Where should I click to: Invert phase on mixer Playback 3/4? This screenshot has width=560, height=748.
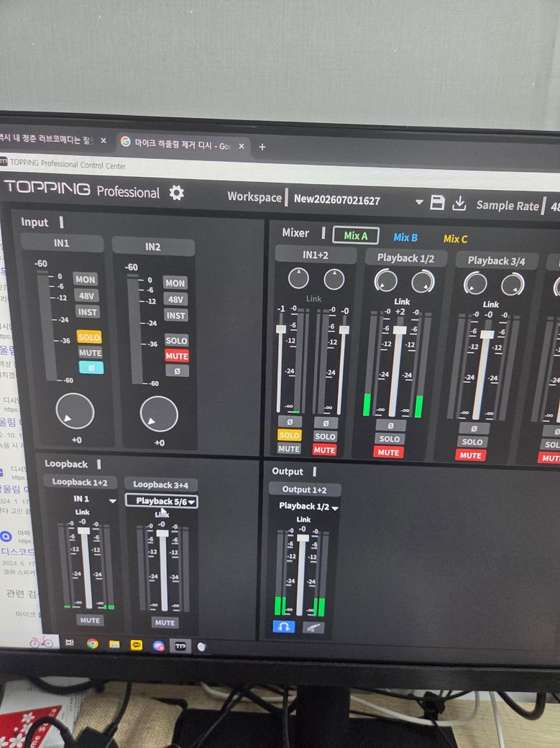tap(473, 429)
